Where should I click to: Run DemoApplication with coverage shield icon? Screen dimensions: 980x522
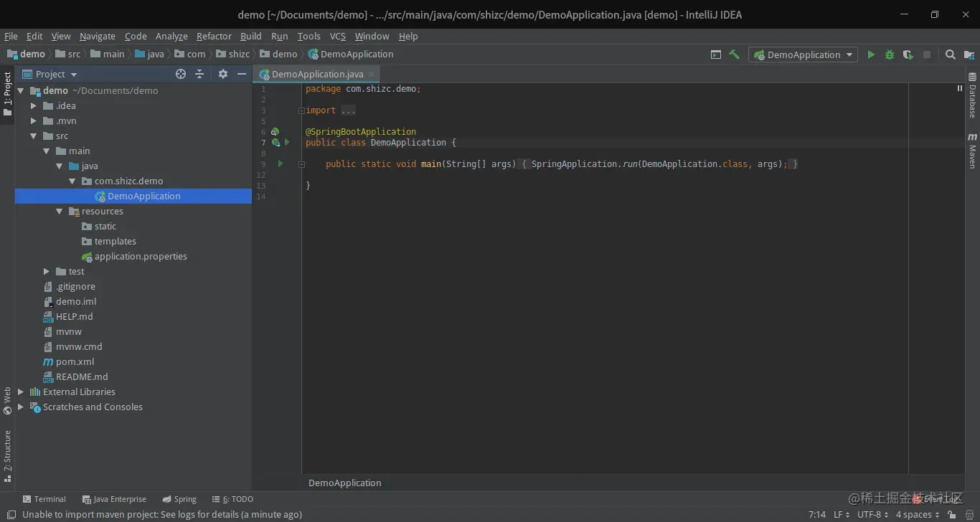908,54
